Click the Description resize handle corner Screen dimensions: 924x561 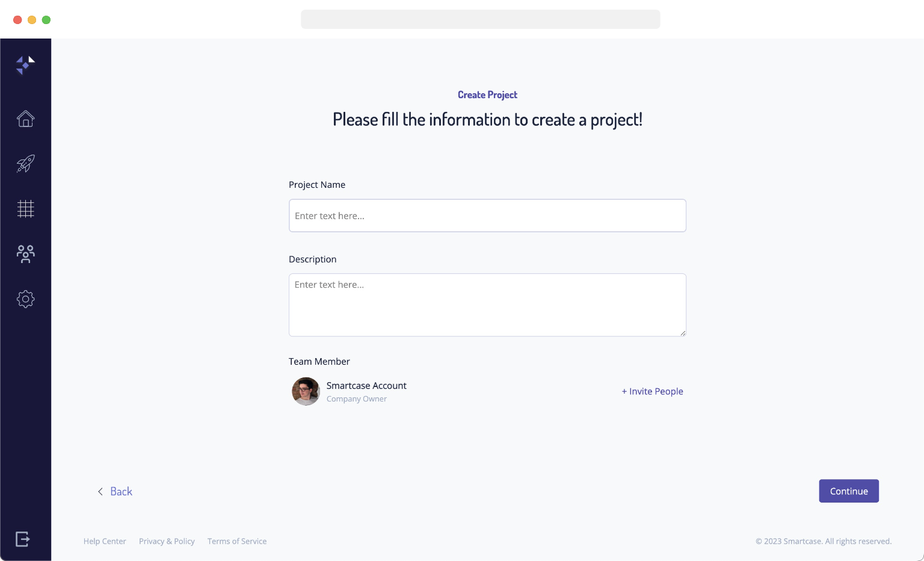[x=683, y=333]
